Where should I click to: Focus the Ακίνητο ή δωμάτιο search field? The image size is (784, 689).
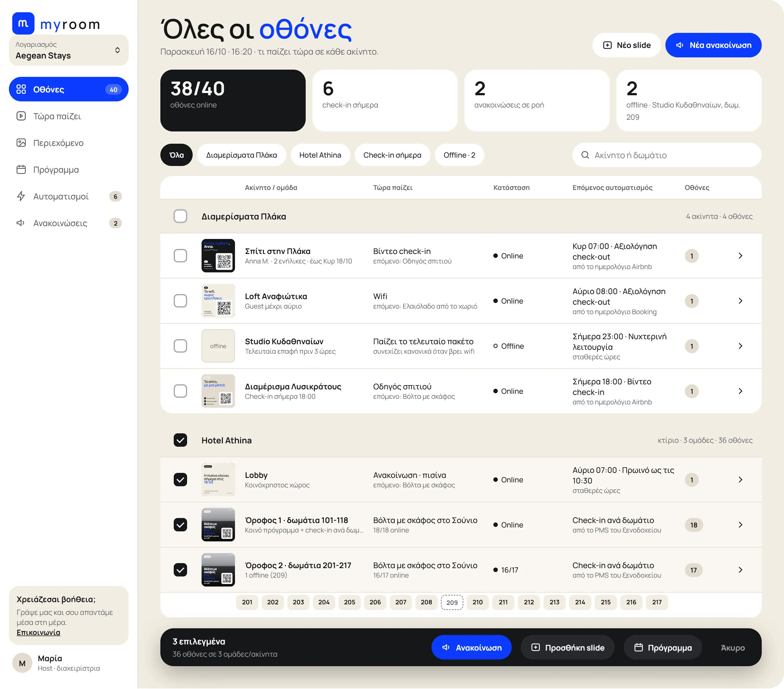pos(667,155)
